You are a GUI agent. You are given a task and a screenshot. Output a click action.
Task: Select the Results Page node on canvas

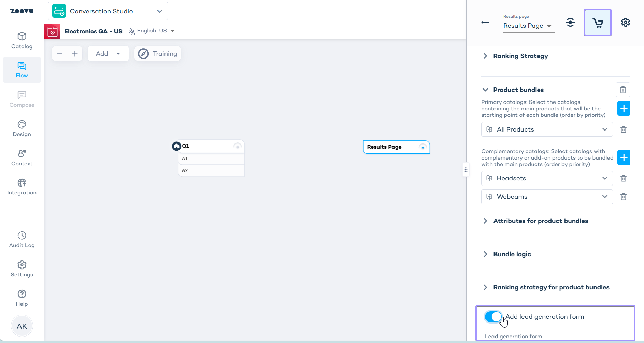click(x=396, y=147)
